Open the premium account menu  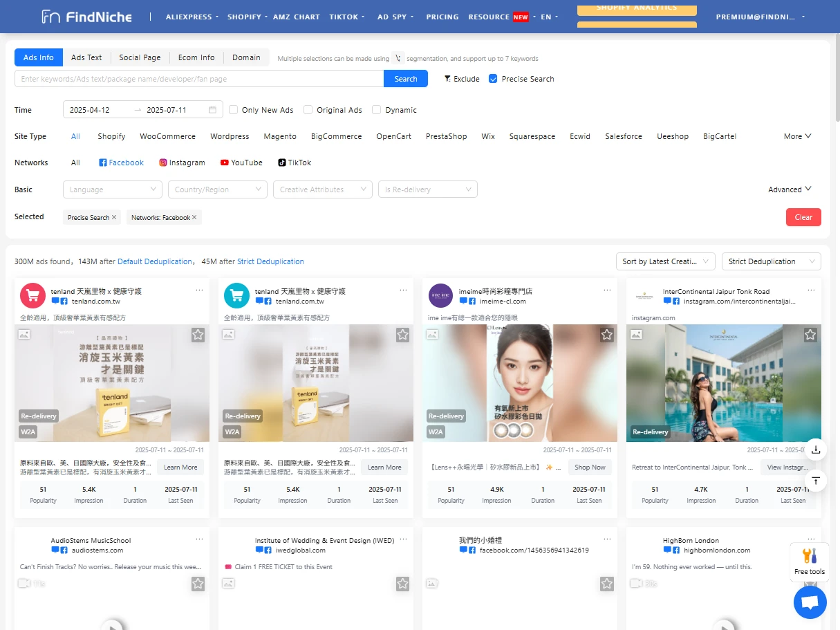[760, 17]
